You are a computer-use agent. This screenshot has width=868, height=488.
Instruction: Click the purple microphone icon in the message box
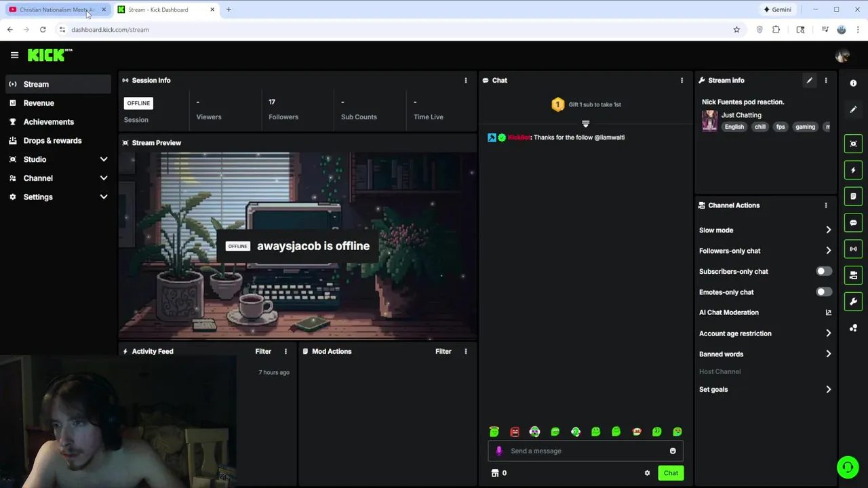499,451
